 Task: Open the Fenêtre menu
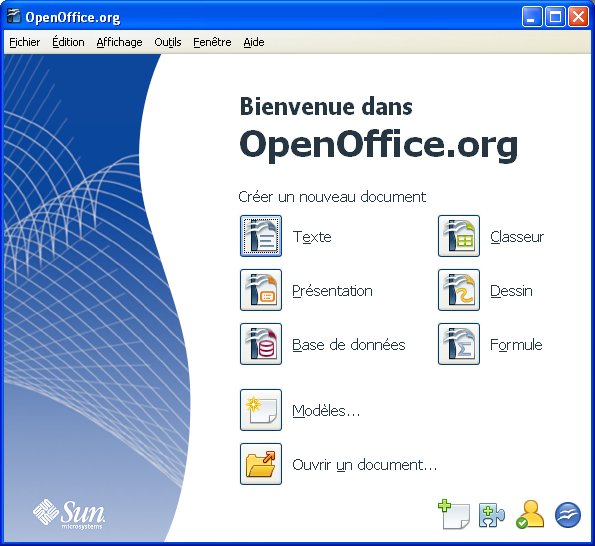pyautogui.click(x=212, y=42)
